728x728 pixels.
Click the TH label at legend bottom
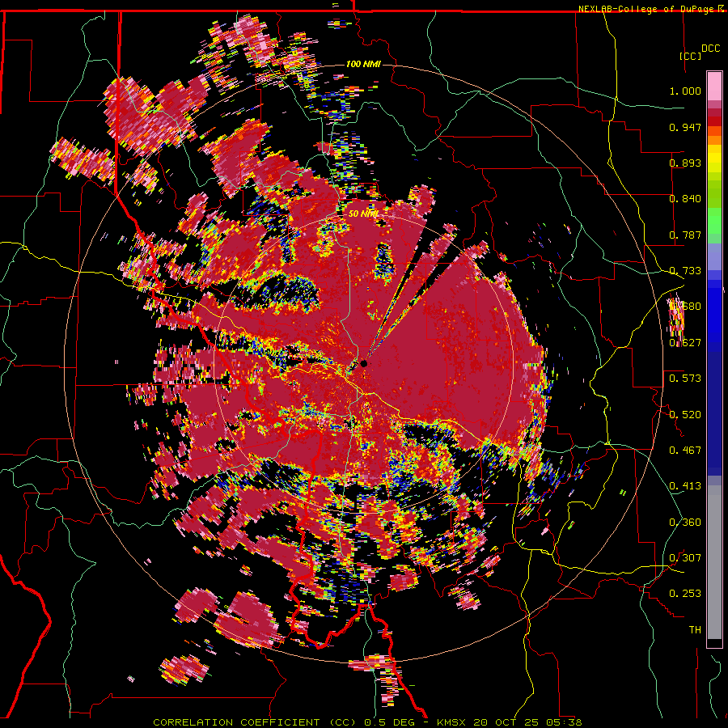[x=695, y=630]
